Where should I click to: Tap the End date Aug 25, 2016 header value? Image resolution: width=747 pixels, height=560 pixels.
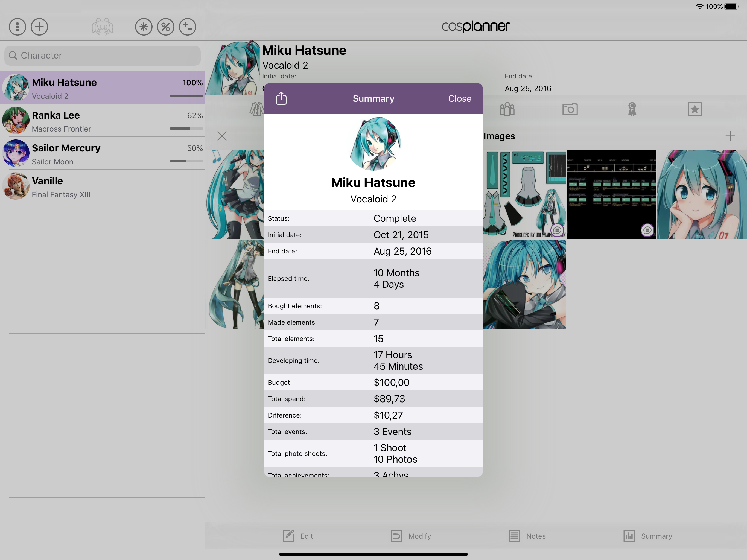click(528, 89)
